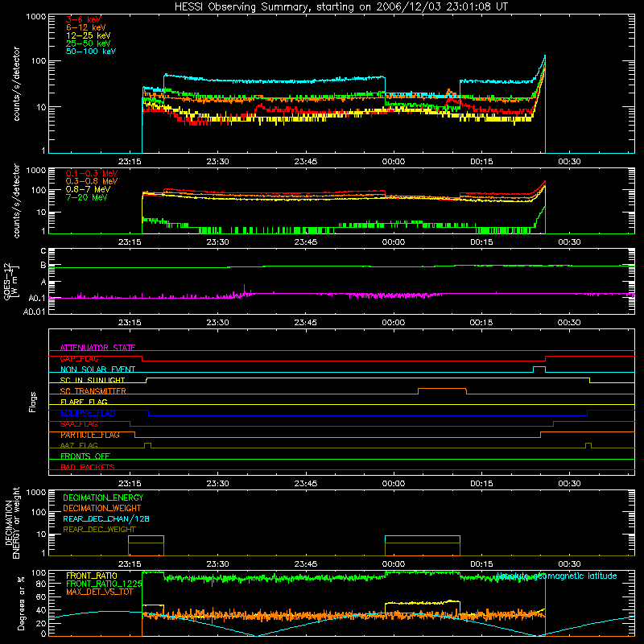Click the REAR_DEC_CHAN/128 legend label
644x644 pixels.
pyautogui.click(x=106, y=518)
